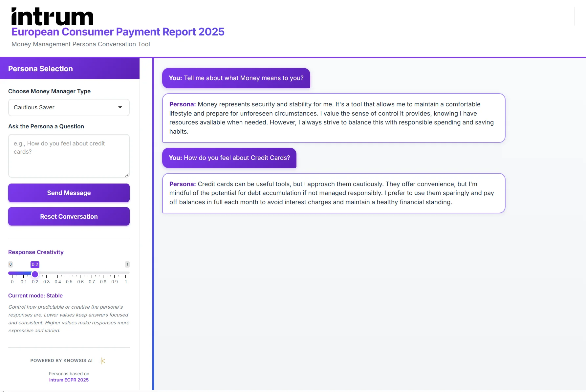The height and width of the screenshot is (392, 586).
Task: Open the Intrum ECPR 2025 link
Action: click(69, 380)
